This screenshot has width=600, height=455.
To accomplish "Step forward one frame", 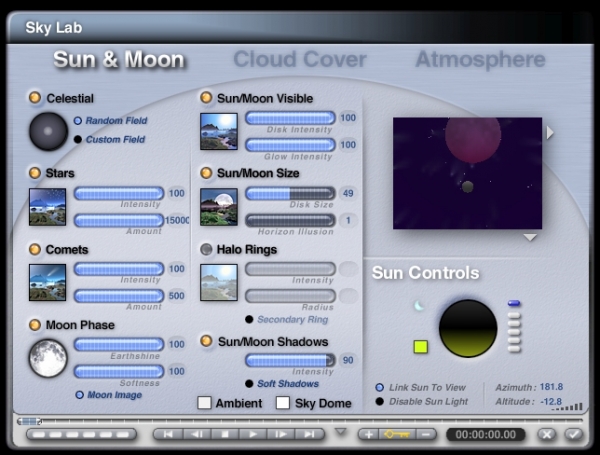I will coord(281,434).
